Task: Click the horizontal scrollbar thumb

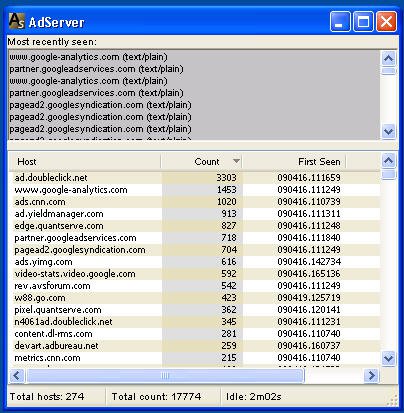Action: coord(165,376)
